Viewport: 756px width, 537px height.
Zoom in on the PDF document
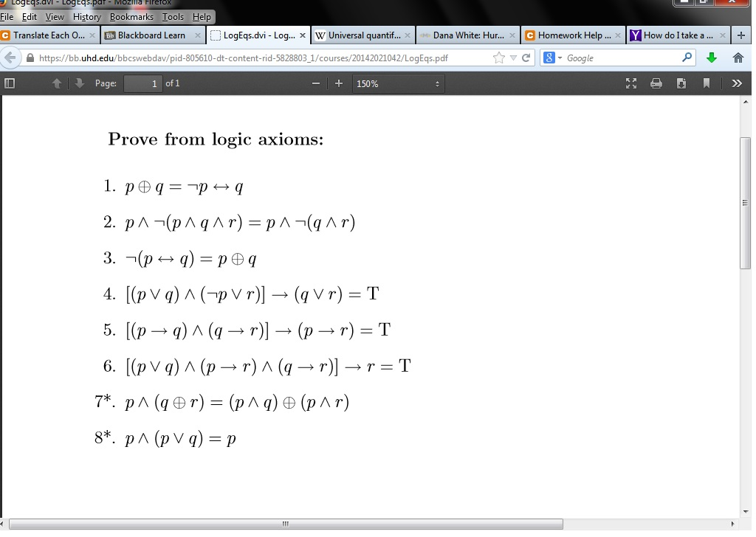(x=338, y=83)
